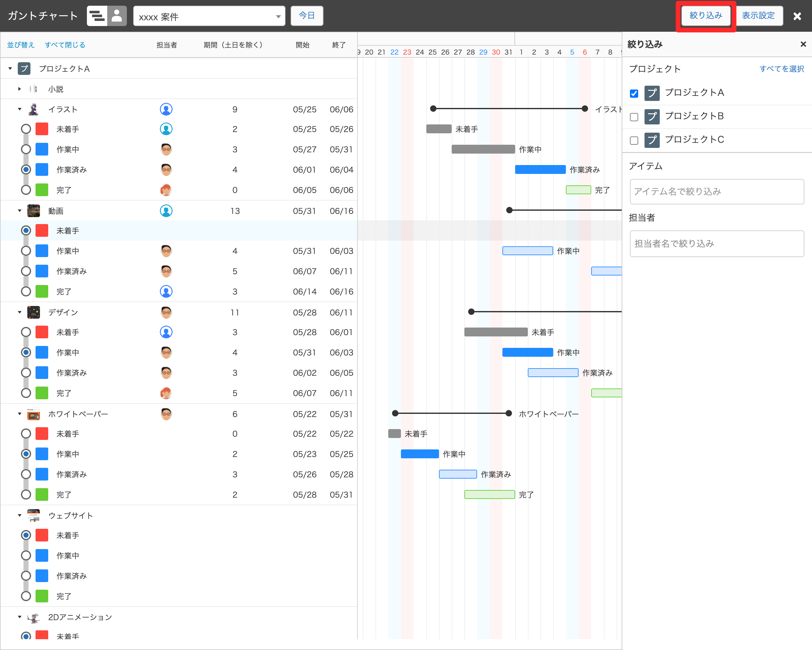The width and height of the screenshot is (812, 650).
Task: Collapse the ウェブサイト item
Action: (x=19, y=515)
